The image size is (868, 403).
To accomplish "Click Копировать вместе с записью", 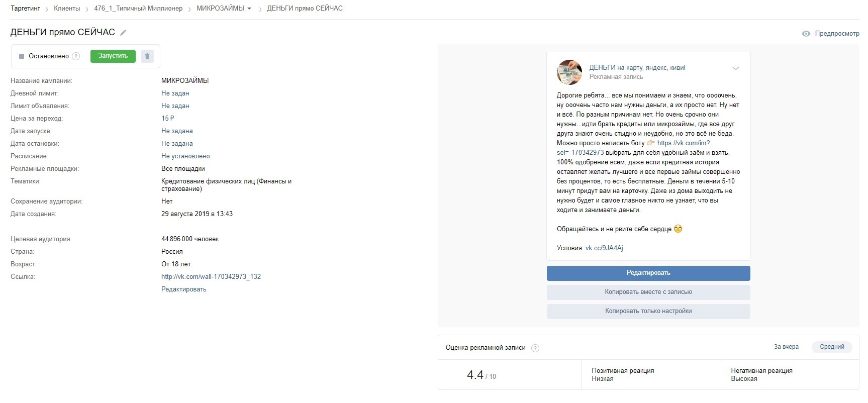I will click(x=648, y=292).
